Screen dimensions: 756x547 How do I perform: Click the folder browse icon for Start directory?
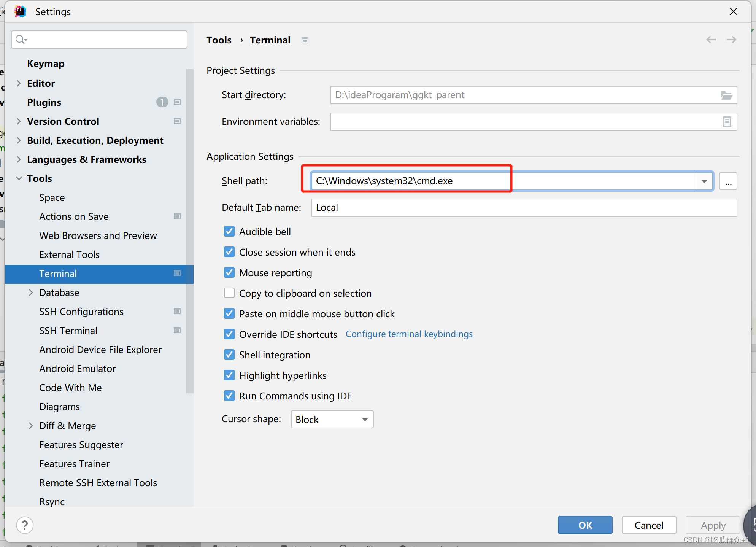tap(726, 95)
